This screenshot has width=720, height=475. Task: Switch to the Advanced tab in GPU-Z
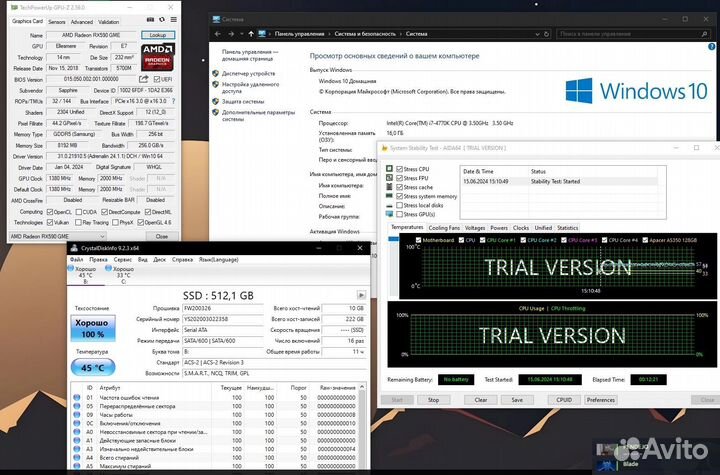82,22
